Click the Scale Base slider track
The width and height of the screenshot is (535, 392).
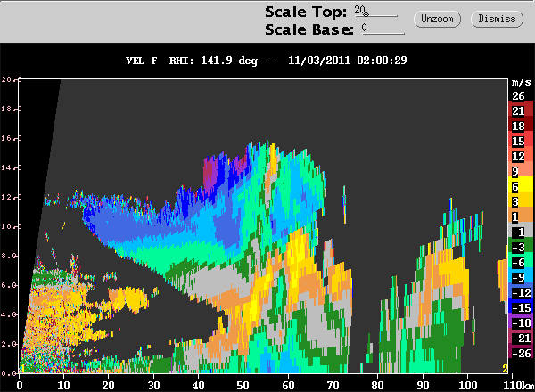(383, 33)
